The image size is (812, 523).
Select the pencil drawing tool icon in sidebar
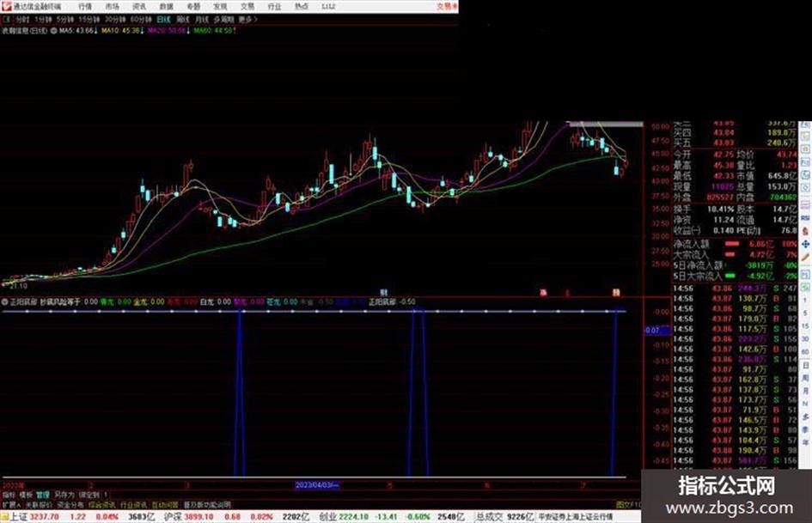[806, 257]
